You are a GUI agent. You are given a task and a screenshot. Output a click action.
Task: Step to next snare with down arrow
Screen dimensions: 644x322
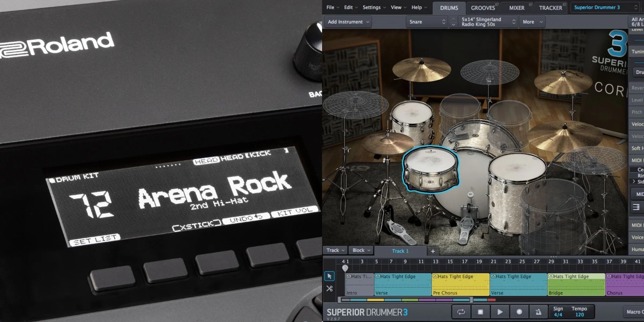[x=453, y=25]
